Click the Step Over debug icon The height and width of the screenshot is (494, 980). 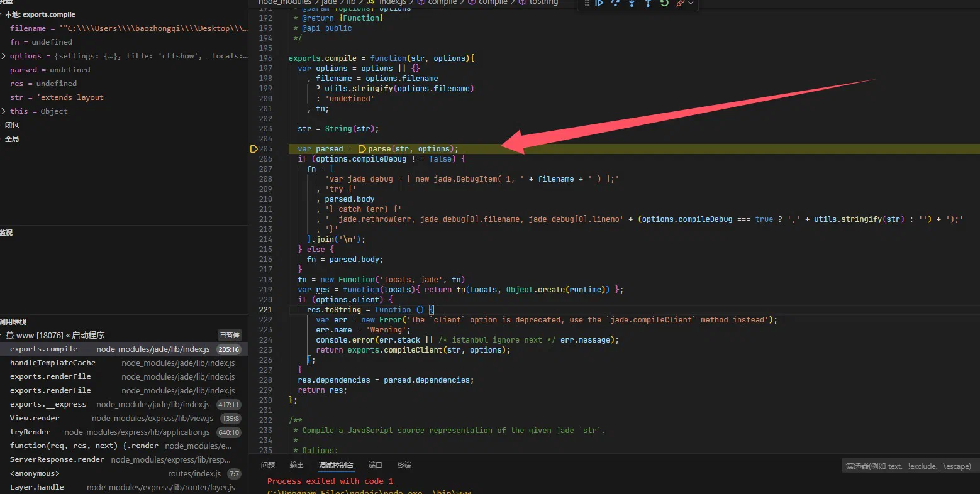(x=615, y=3)
